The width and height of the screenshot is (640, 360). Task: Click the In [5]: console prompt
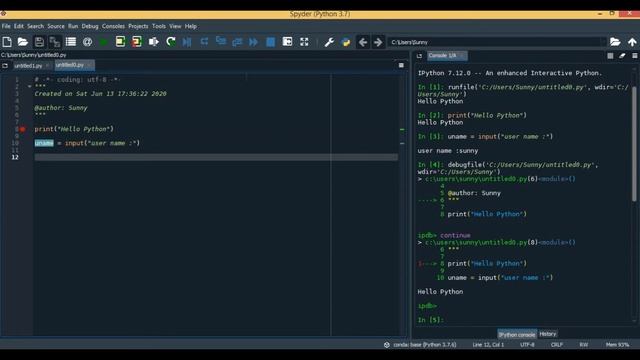(x=430, y=320)
